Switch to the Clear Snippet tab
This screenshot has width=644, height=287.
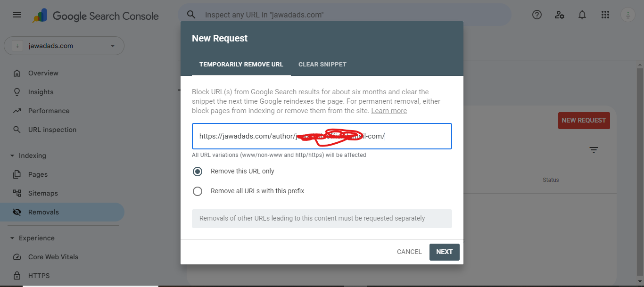[322, 64]
